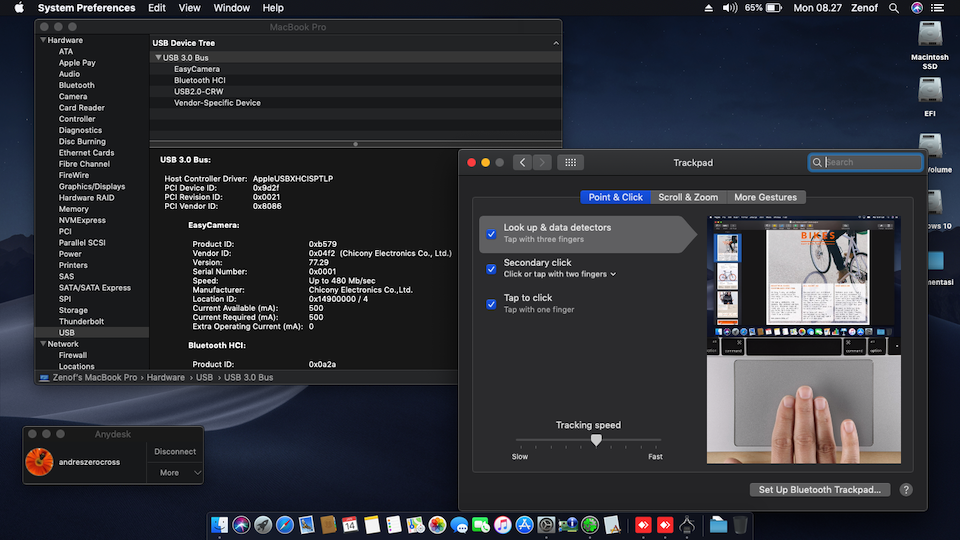This screenshot has height=540, width=960.
Task: Open the View menu
Action: coord(189,8)
